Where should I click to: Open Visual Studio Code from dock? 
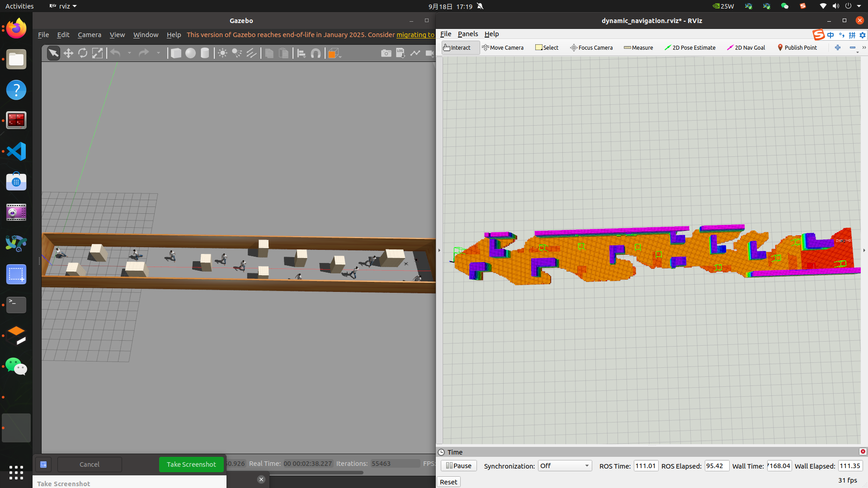click(16, 151)
